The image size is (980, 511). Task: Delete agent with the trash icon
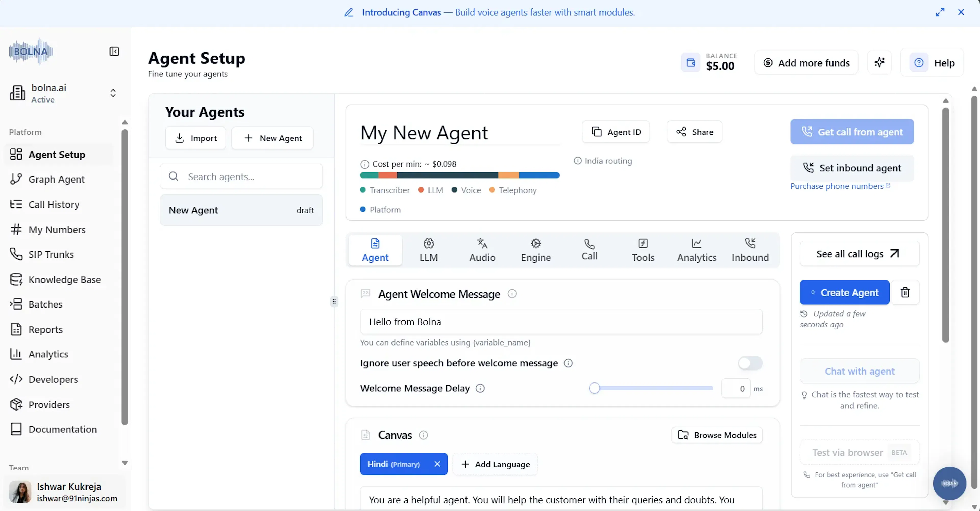click(905, 292)
